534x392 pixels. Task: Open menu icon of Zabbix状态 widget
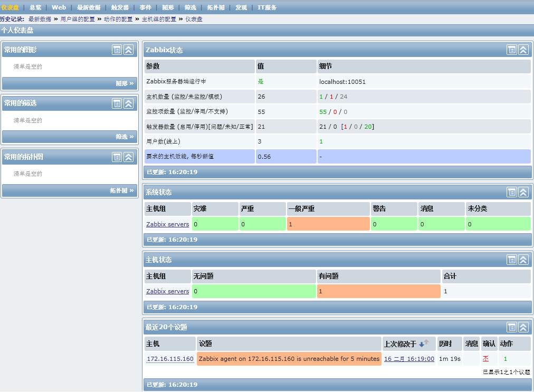[x=511, y=50]
